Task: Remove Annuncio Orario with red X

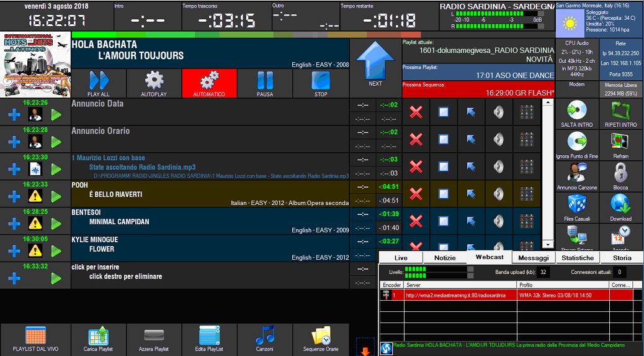Action: 416,139
